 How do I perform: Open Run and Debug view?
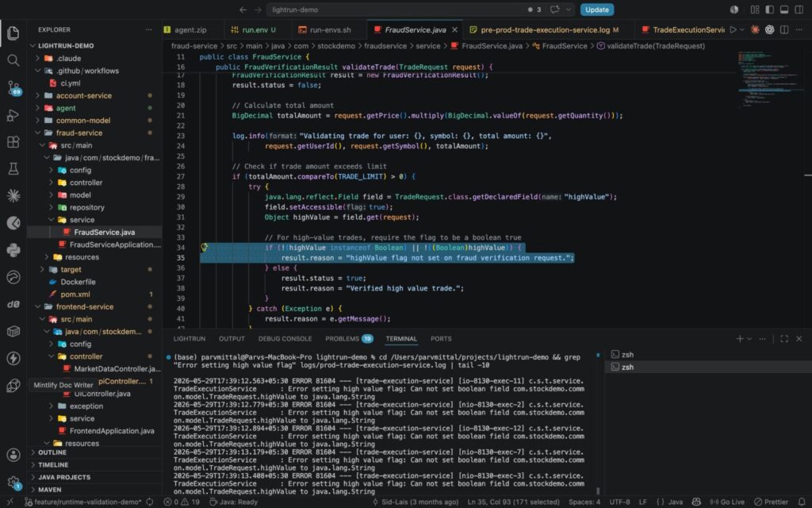click(13, 115)
